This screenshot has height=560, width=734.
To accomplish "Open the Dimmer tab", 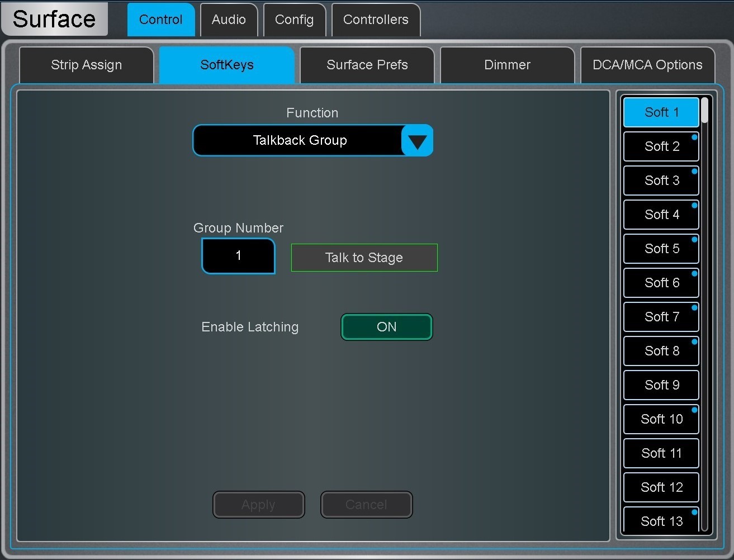I will (x=507, y=65).
